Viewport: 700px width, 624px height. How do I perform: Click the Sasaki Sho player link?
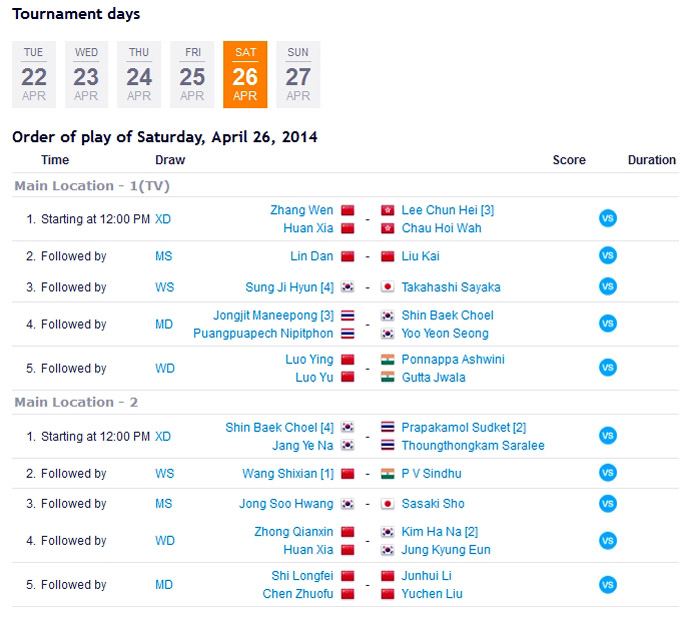pyautogui.click(x=433, y=504)
